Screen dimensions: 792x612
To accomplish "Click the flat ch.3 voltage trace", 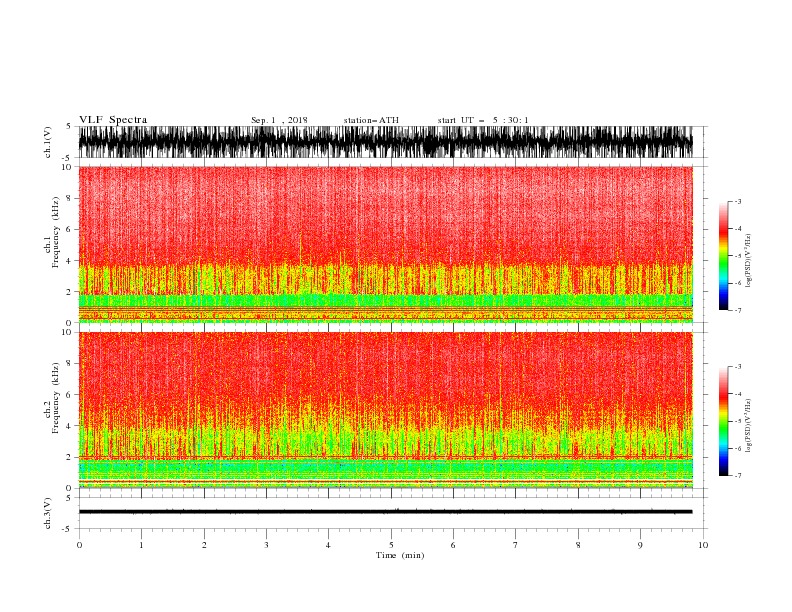I will 385,512.
